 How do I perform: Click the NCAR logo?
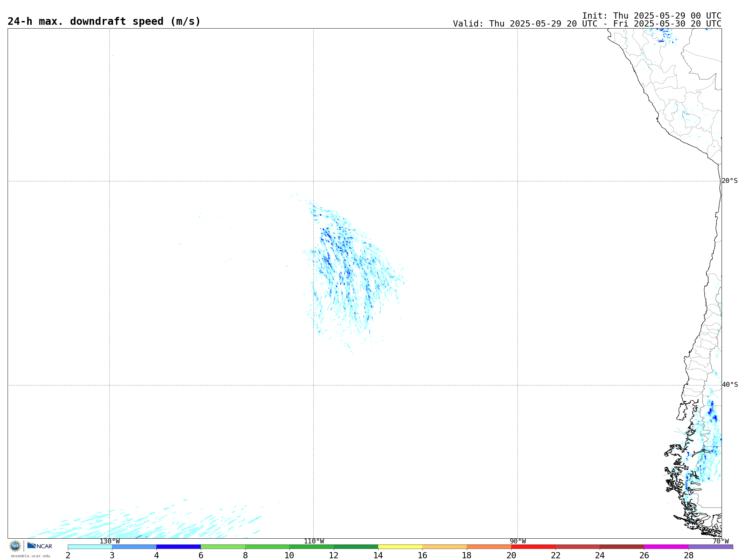point(40,546)
